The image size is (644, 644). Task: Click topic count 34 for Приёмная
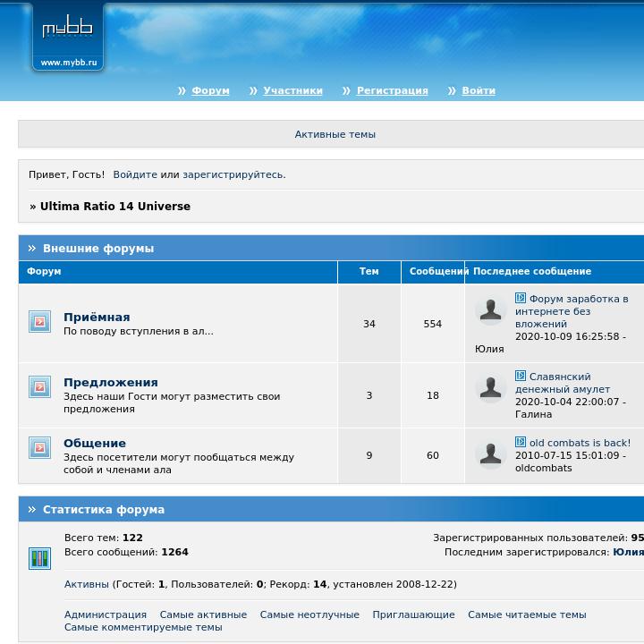(x=369, y=324)
